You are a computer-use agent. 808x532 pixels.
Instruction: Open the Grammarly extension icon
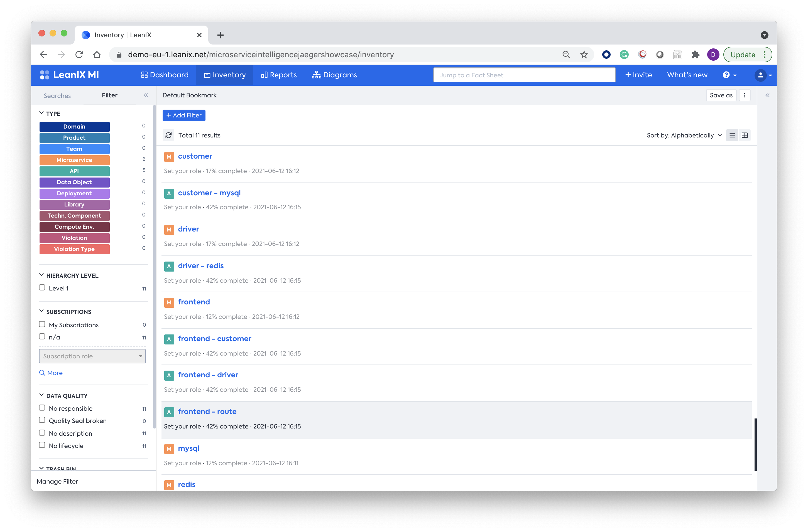(x=624, y=55)
